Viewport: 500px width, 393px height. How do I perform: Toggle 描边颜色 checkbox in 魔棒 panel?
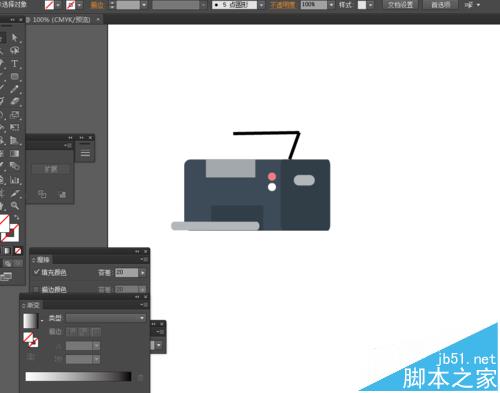(36, 289)
